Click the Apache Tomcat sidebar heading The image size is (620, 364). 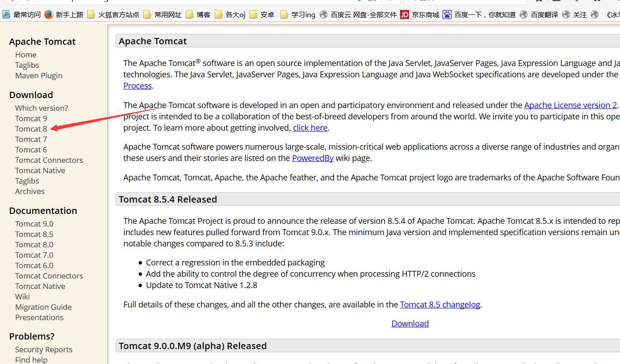pos(43,42)
